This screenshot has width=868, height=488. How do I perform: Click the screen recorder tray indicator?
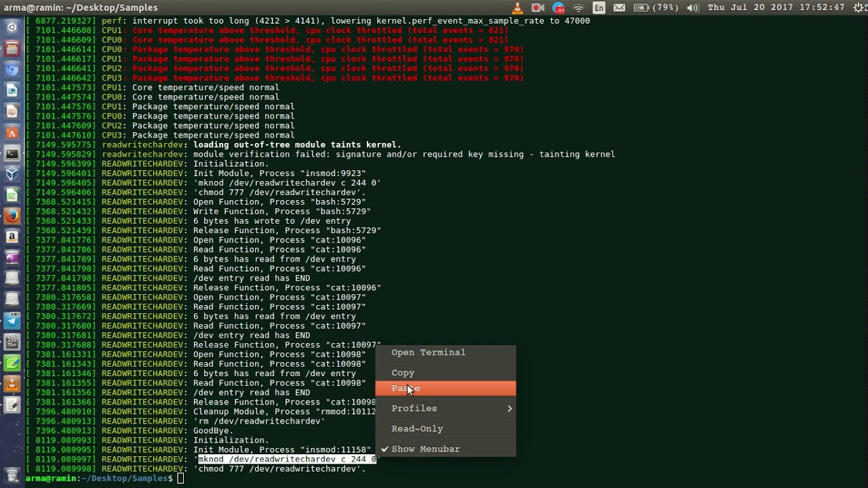tap(538, 7)
